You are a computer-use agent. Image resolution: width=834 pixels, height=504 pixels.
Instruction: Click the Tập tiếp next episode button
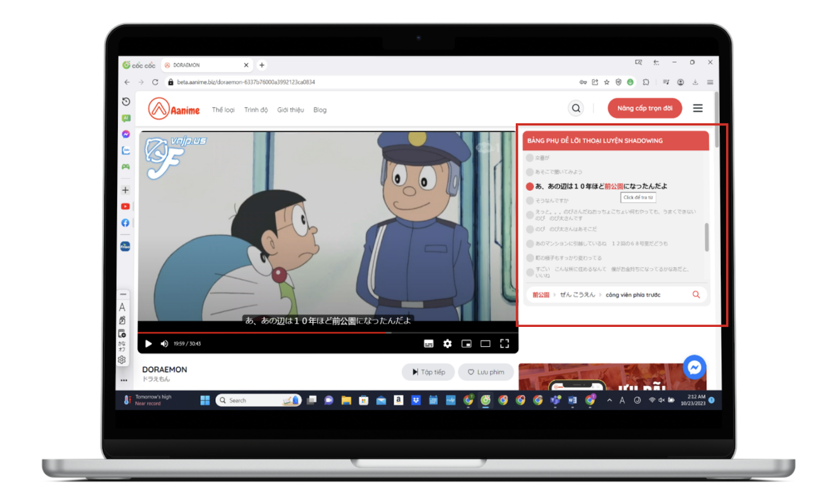[x=428, y=372]
